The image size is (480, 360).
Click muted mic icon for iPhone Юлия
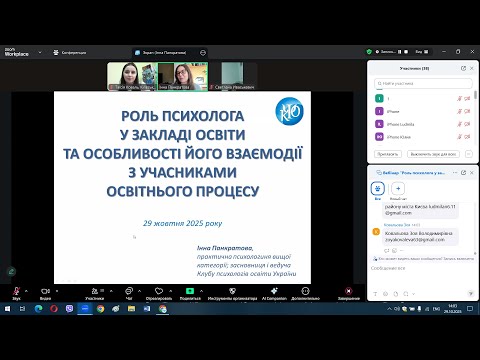point(459,137)
